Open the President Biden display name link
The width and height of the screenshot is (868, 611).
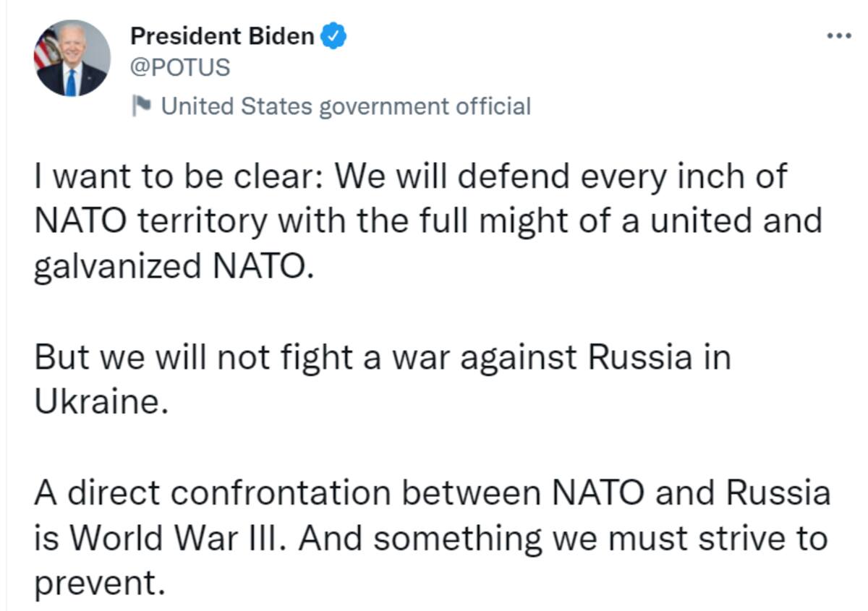tap(222, 35)
